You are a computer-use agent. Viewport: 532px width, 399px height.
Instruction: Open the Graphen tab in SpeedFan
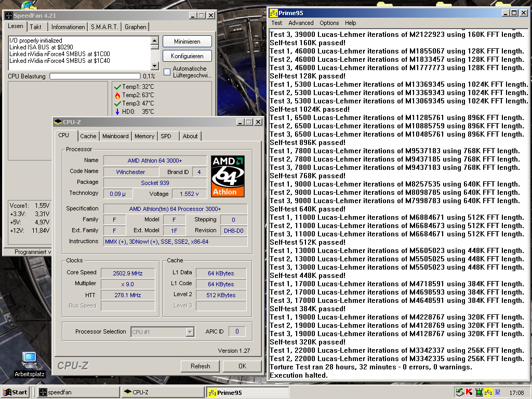[x=136, y=27]
